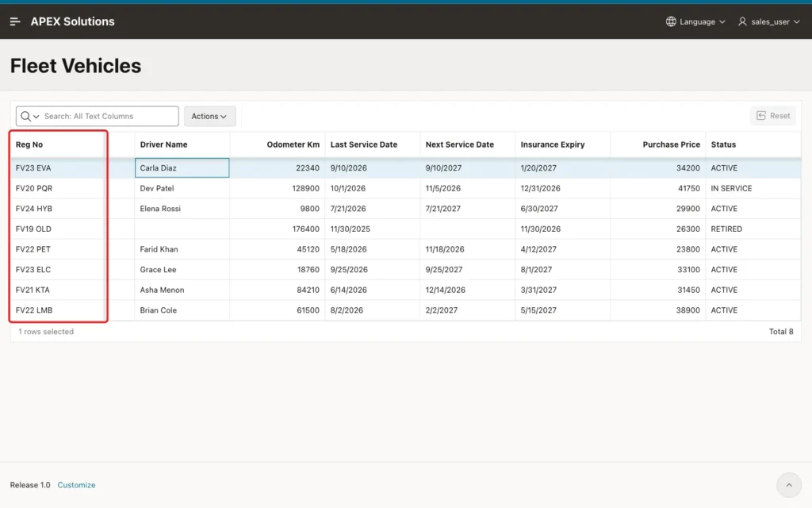Select the Brian Cole driver cell
This screenshot has height=508, width=812.
coord(182,310)
